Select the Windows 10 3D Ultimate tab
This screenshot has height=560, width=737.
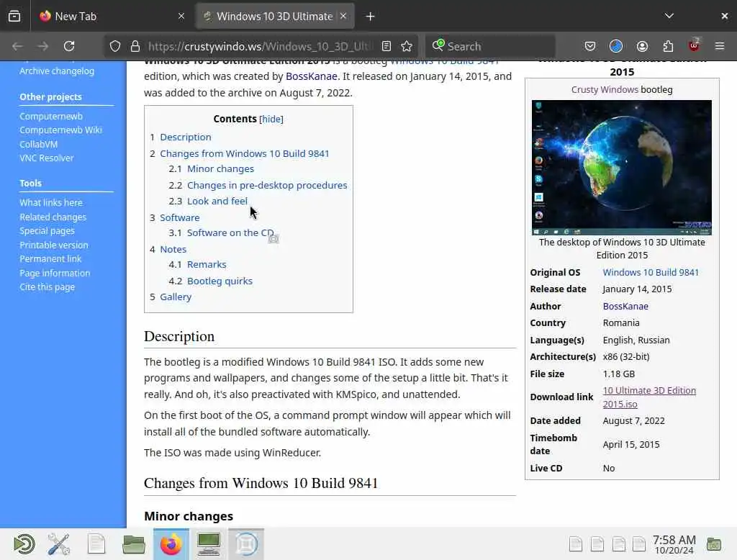[x=274, y=17]
